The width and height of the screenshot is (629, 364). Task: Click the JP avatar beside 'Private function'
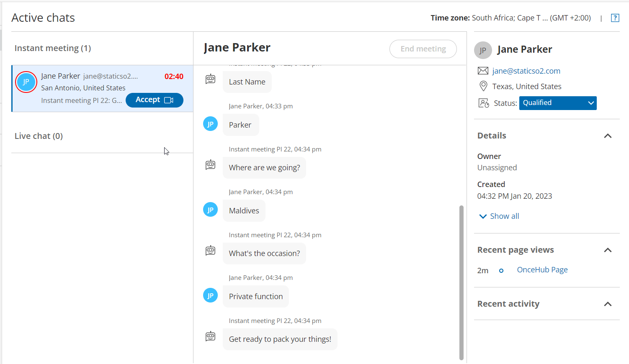pos(210,295)
